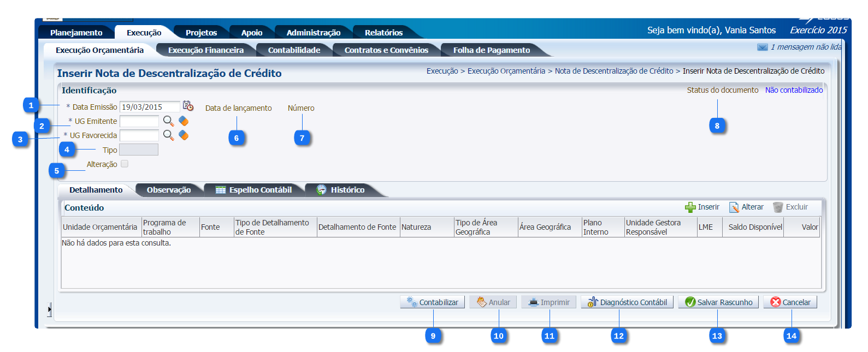This screenshot has width=868, height=352.
Task: Click the Alterar edit icon
Action: click(734, 207)
